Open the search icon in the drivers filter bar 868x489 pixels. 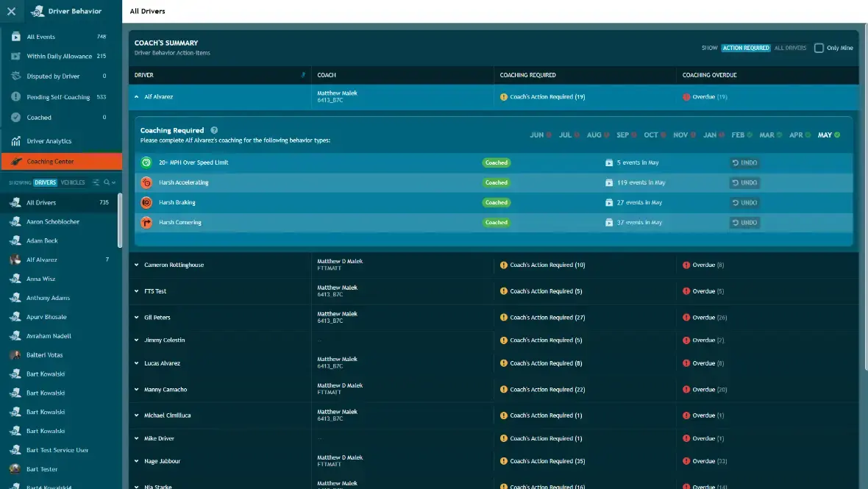107,182
